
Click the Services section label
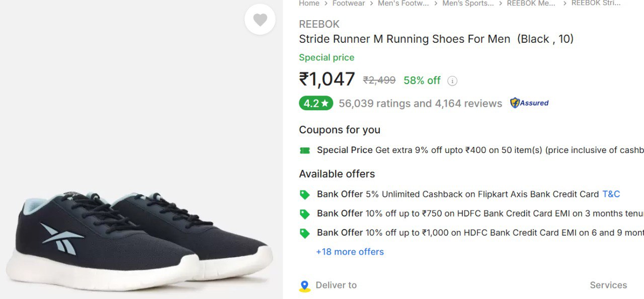(x=608, y=285)
